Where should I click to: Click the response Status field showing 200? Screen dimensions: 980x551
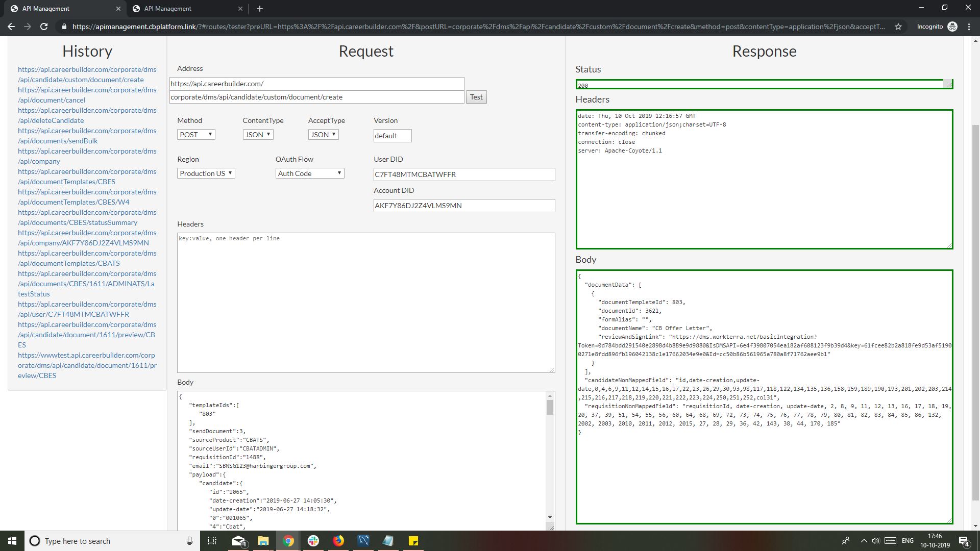pyautogui.click(x=764, y=84)
